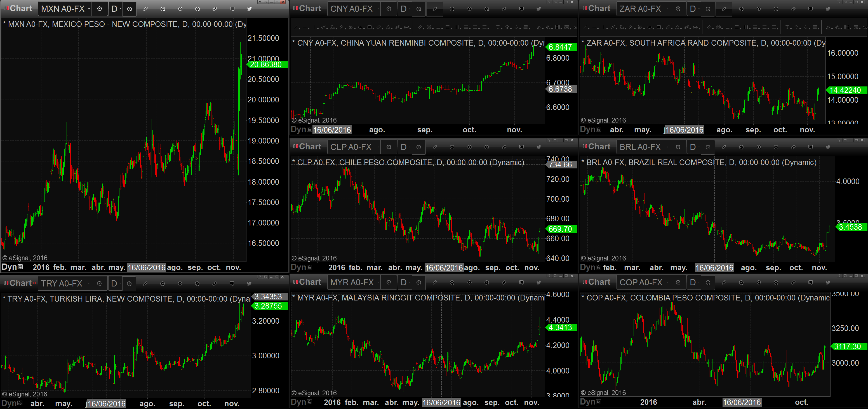Select the zigzag line tool in ZAR chart

point(613,27)
